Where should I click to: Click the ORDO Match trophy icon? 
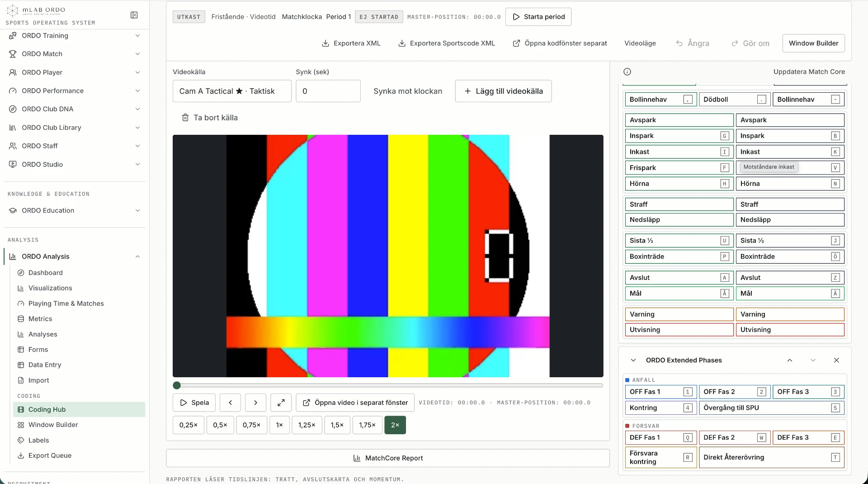point(13,54)
